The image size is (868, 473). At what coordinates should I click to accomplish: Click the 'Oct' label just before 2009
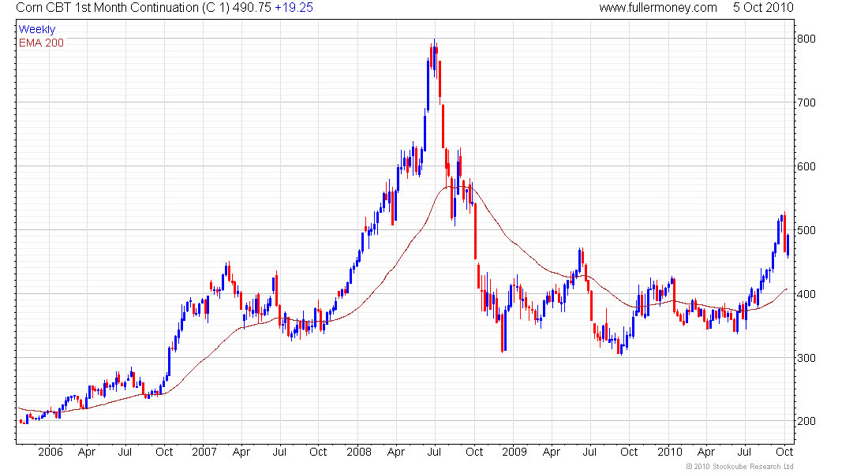pos(474,452)
